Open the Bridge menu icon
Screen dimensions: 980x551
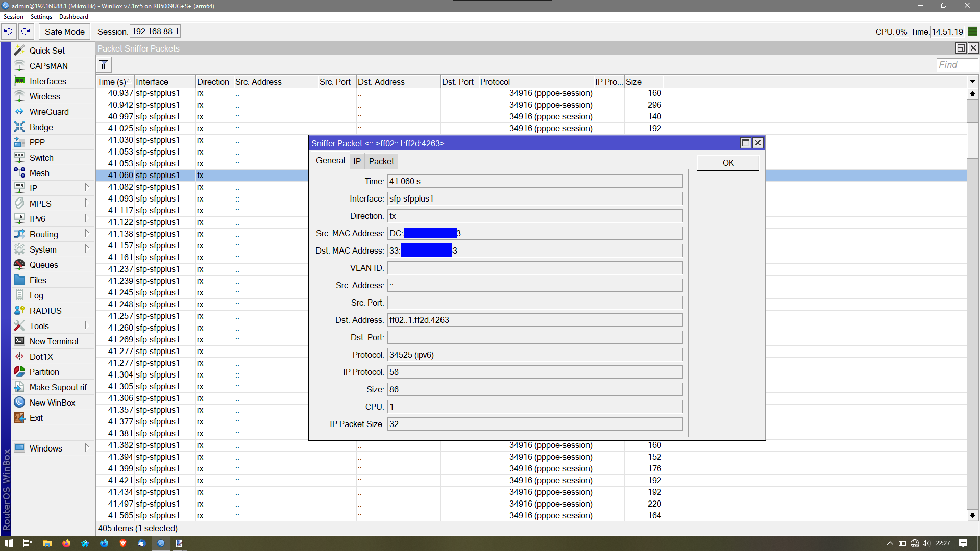[19, 127]
